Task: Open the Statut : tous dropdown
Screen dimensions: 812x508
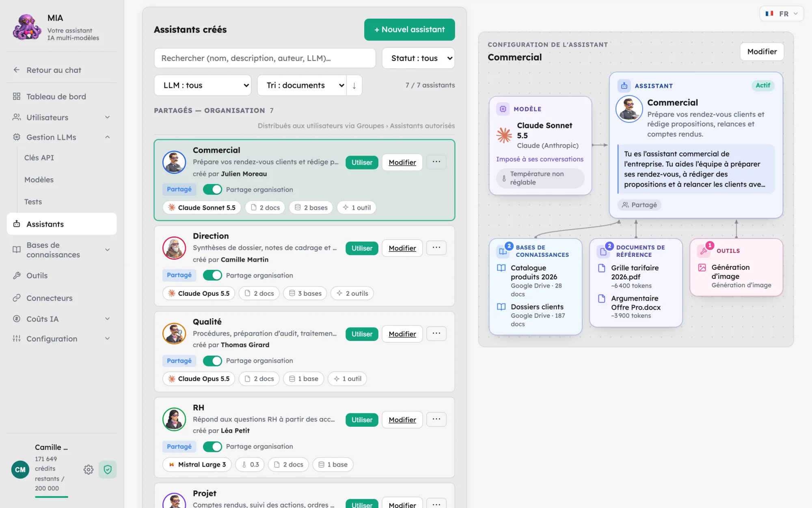Action: click(x=419, y=58)
